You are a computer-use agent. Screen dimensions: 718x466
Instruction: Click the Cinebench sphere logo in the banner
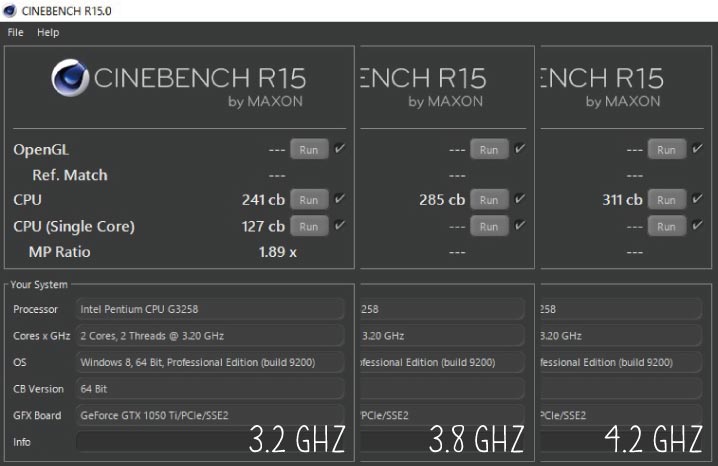pyautogui.click(x=70, y=78)
